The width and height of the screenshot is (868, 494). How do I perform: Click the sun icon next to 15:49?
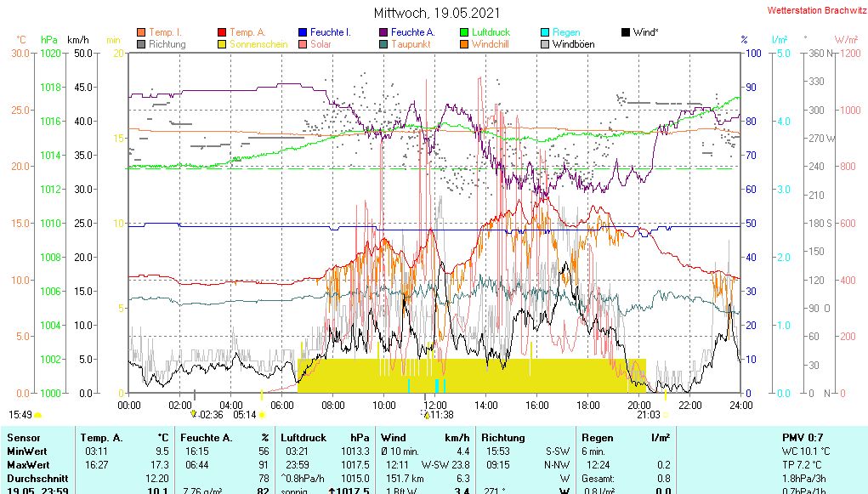38,415
